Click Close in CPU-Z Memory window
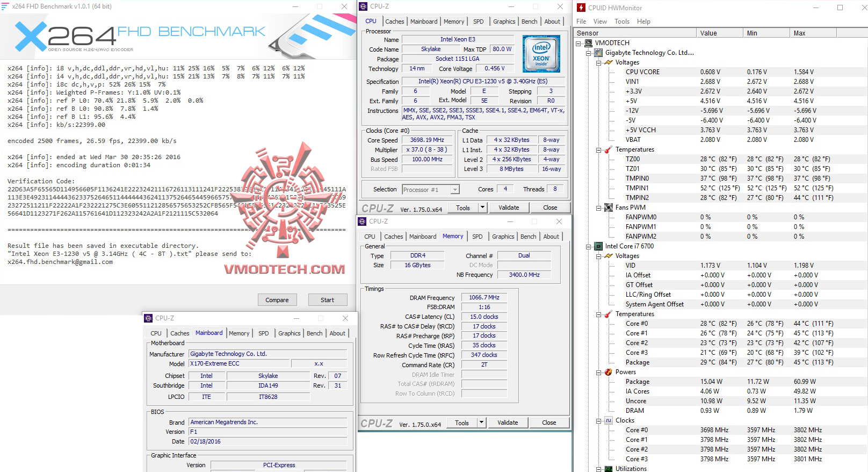Screen dimensions: 868x472 tap(549, 423)
